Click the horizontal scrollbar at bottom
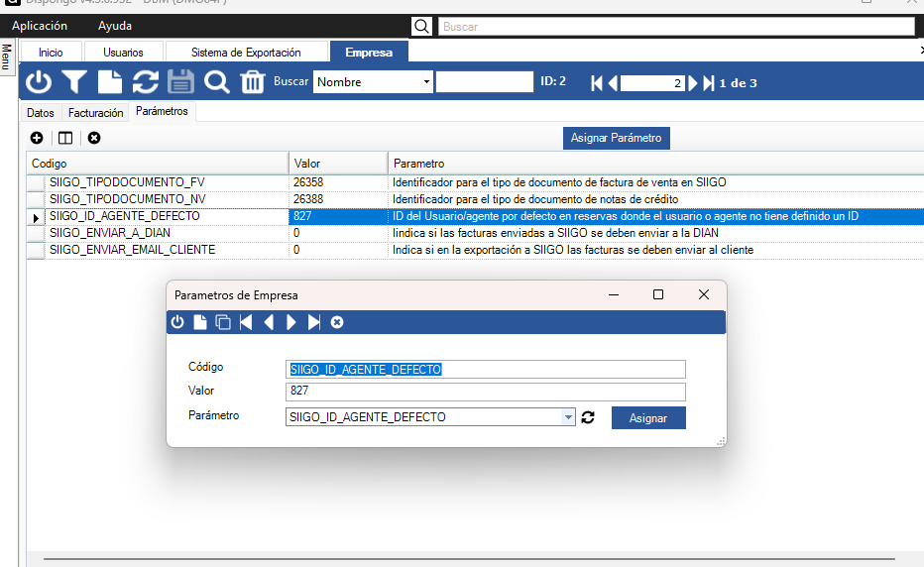The image size is (924, 567). tap(469, 559)
